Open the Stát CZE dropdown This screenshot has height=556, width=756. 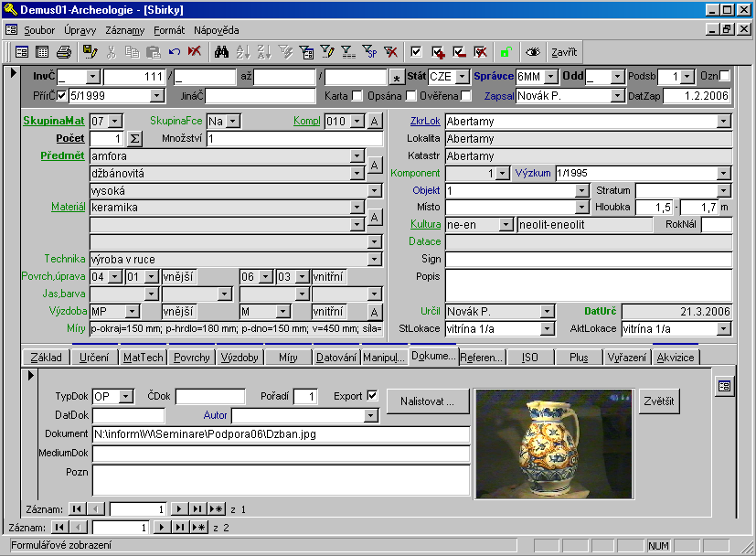coord(462,76)
